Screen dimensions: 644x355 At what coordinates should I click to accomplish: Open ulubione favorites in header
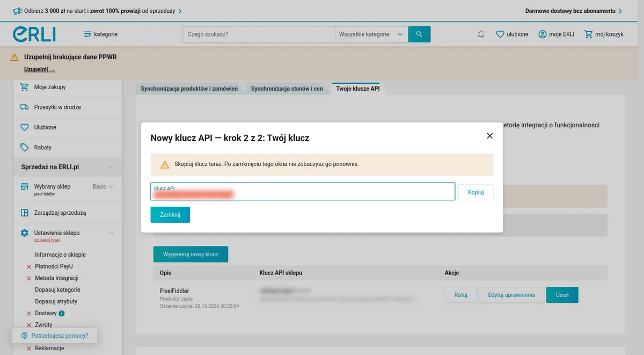point(512,34)
